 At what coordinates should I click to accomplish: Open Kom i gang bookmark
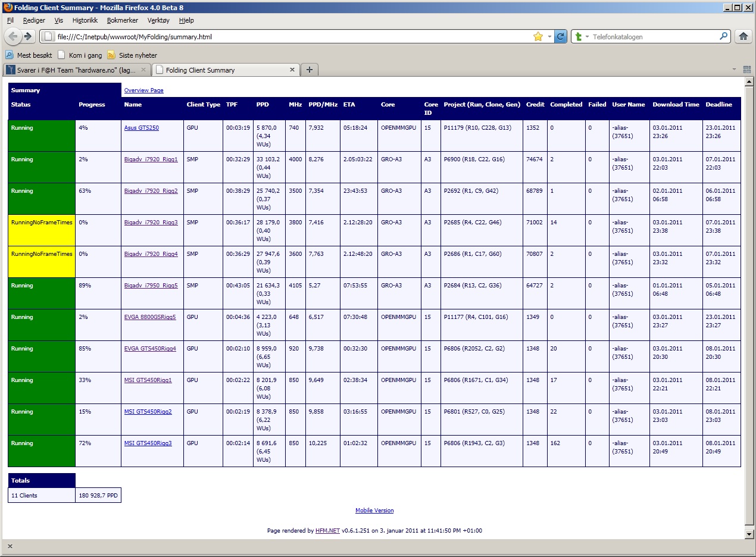tap(80, 55)
